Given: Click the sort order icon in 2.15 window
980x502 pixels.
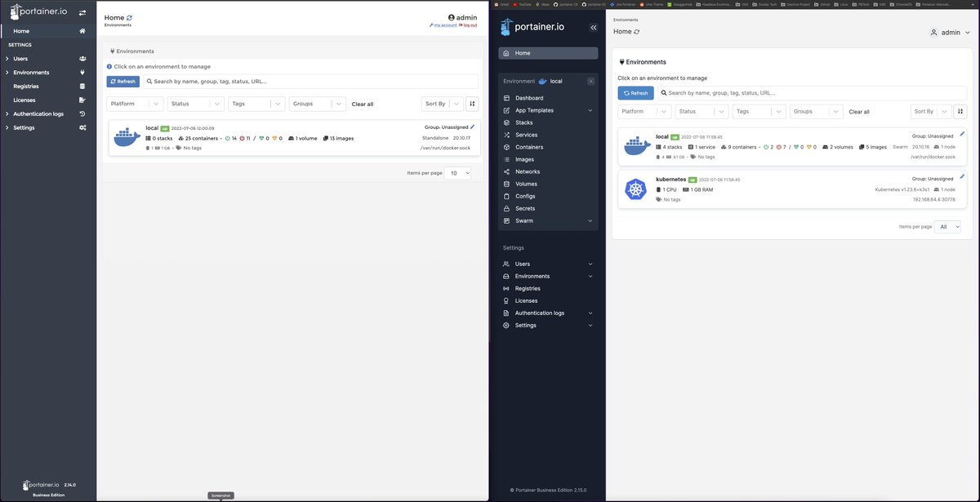Looking at the screenshot, I should (x=960, y=111).
